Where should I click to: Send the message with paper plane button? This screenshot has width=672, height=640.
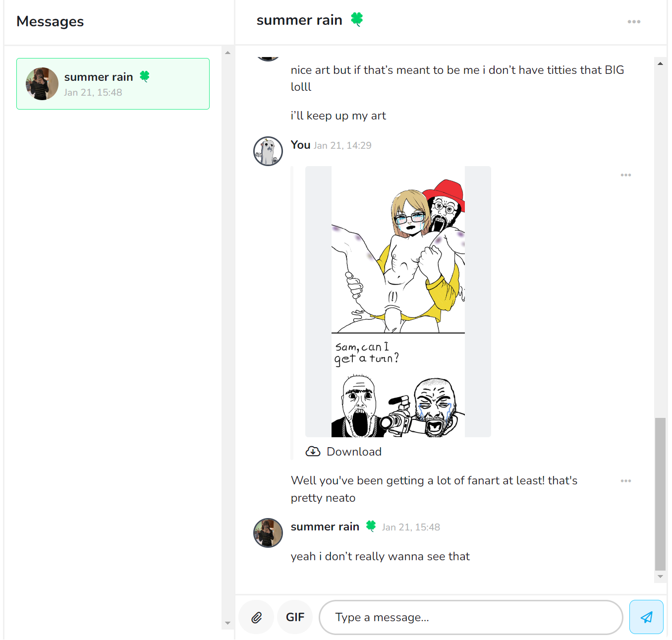[646, 617]
